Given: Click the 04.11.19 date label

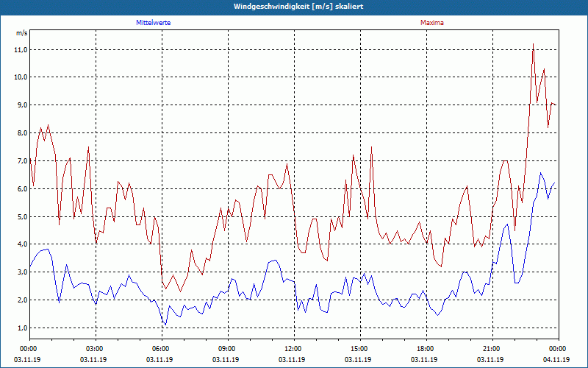Looking at the screenshot, I should [556, 359].
